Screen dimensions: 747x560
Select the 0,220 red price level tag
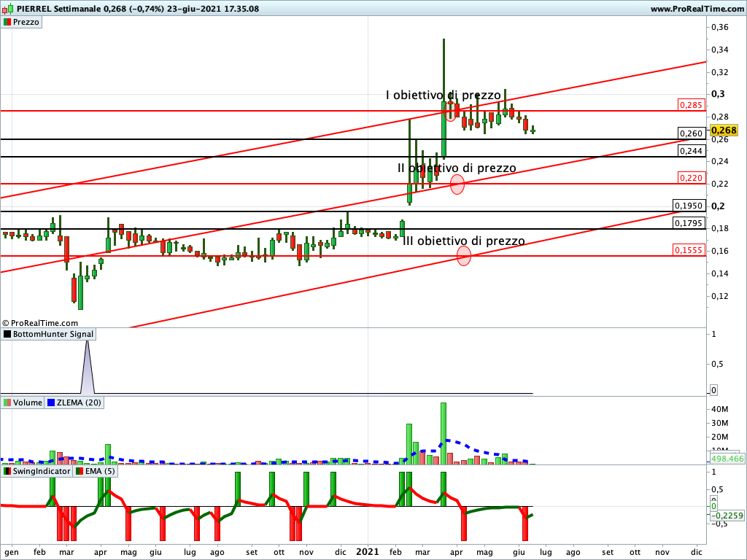[691, 178]
